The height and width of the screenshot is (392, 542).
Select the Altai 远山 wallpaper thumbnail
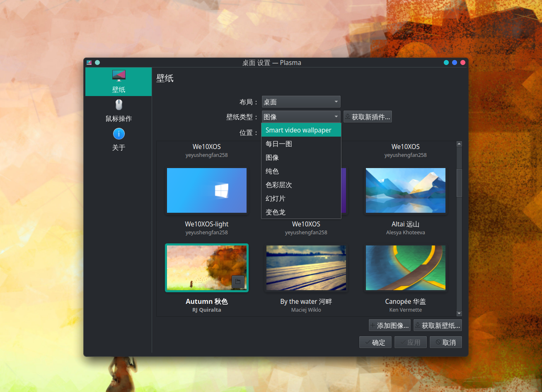(x=405, y=190)
